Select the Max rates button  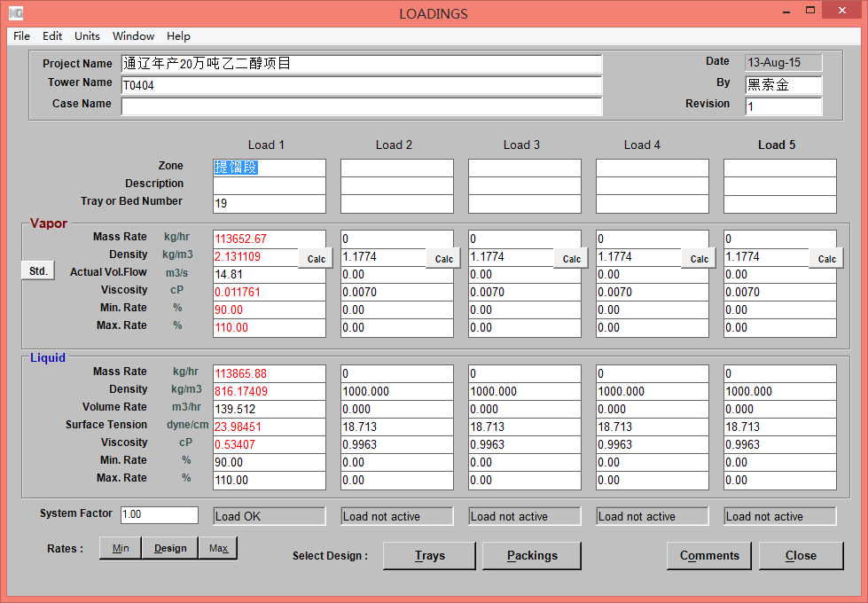(x=218, y=548)
